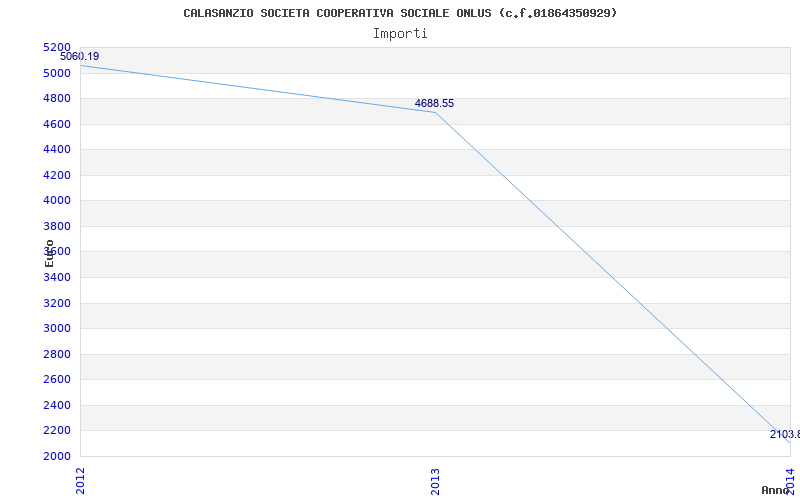Click the 2014 x-axis label
The width and height of the screenshot is (800, 500).
coord(790,481)
